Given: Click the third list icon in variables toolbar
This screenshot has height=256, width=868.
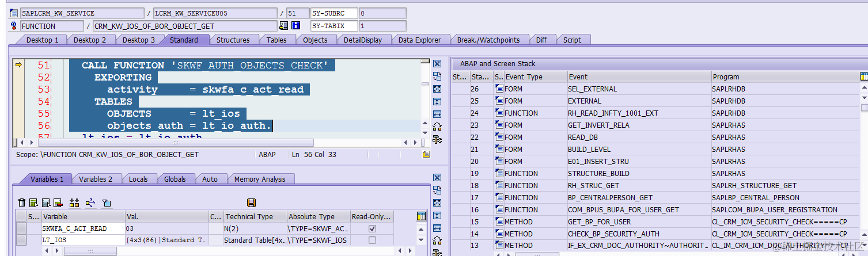Looking at the screenshot, I should (x=46, y=202).
